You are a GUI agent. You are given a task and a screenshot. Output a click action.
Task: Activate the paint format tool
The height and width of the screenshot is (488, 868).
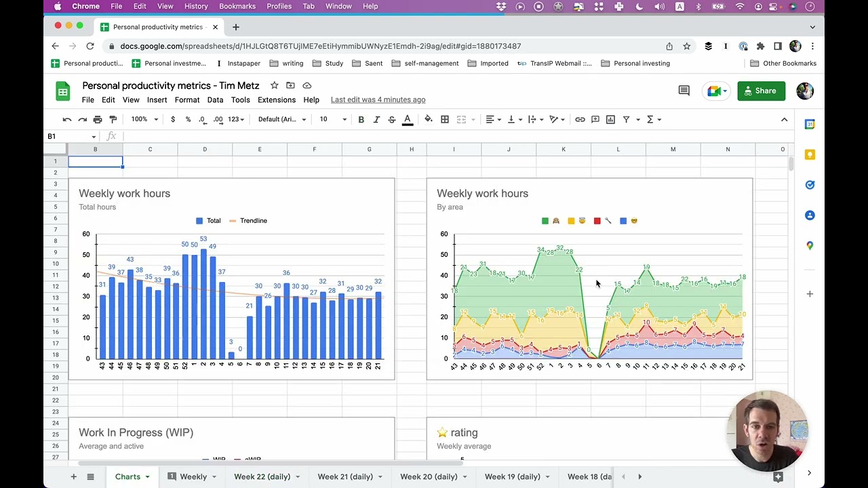pos(113,119)
